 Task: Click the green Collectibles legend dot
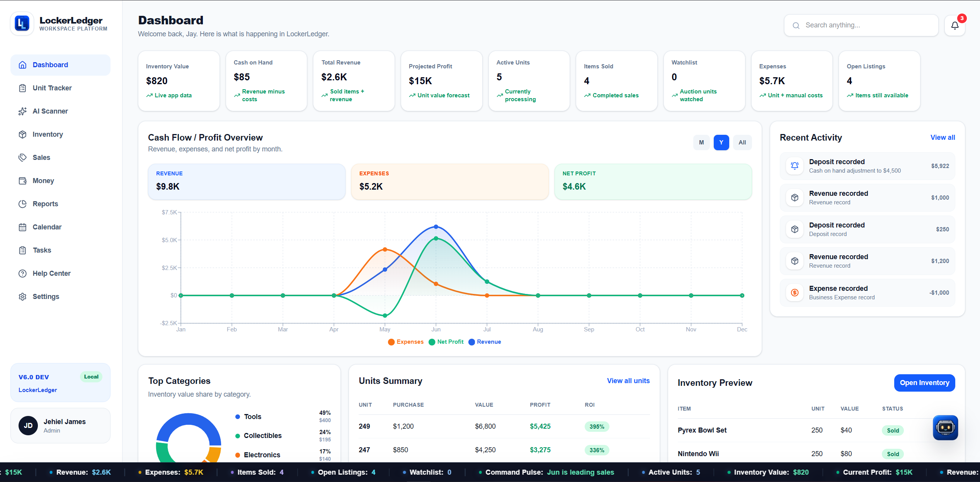tap(238, 436)
